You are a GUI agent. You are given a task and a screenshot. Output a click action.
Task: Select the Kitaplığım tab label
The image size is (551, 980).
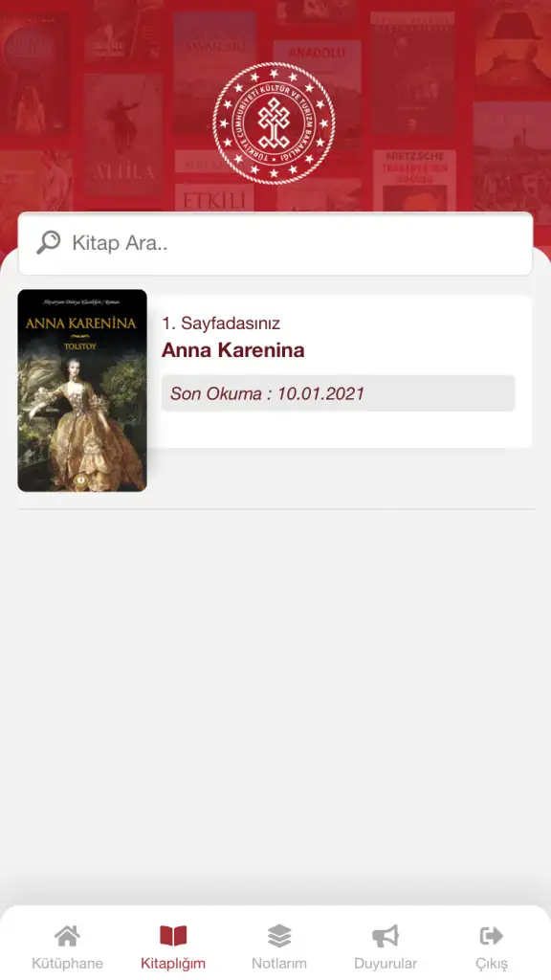pyautogui.click(x=173, y=963)
